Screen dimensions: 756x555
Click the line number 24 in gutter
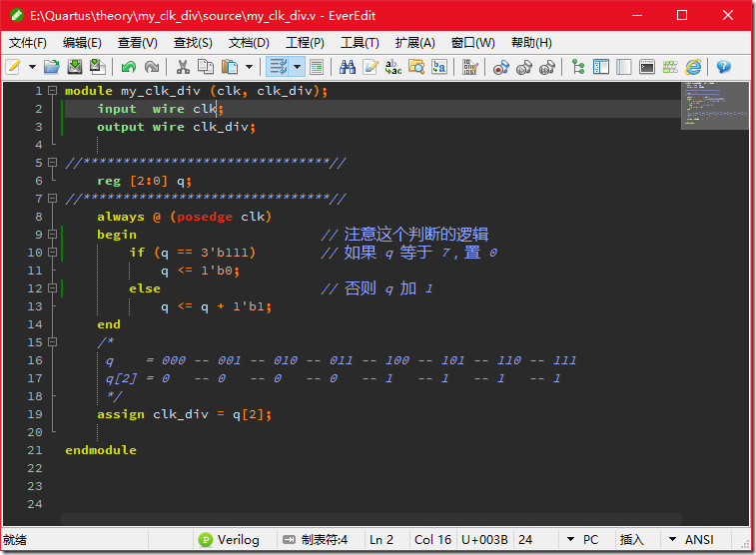coord(35,504)
